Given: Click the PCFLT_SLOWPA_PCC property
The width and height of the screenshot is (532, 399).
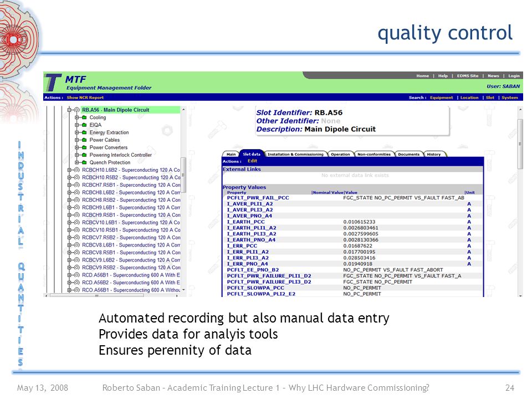Looking at the screenshot, I should (255, 288).
